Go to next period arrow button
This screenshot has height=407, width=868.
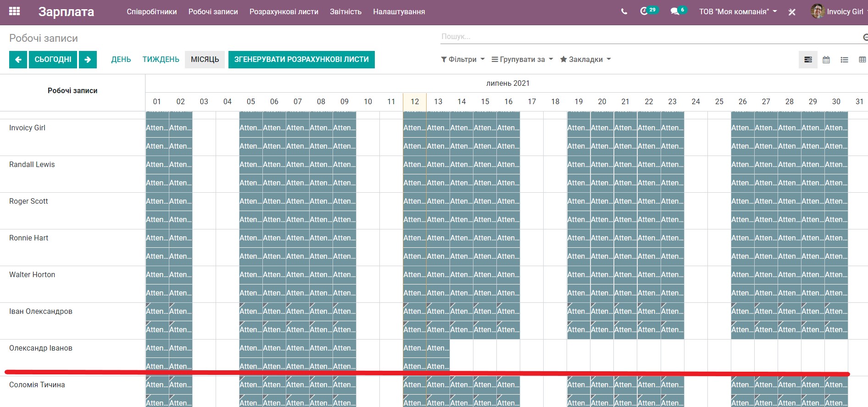(88, 60)
